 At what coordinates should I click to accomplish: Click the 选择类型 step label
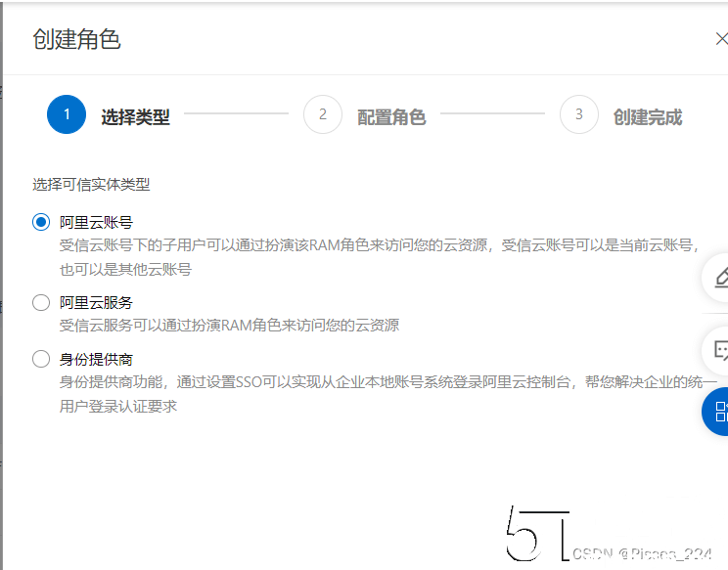(x=136, y=117)
